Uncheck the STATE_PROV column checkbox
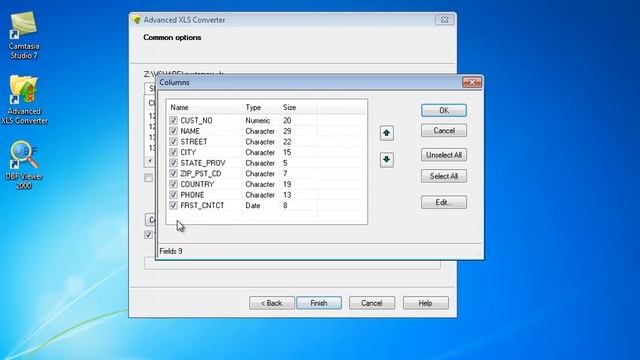Screen dimensions: 640x360 (x=173, y=163)
